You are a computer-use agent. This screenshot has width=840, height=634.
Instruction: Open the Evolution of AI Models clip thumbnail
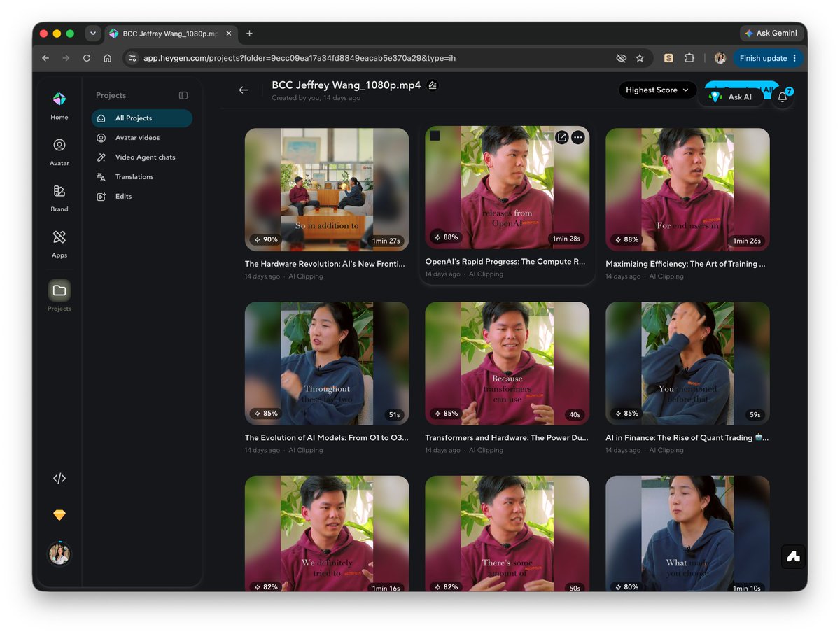[x=327, y=363]
